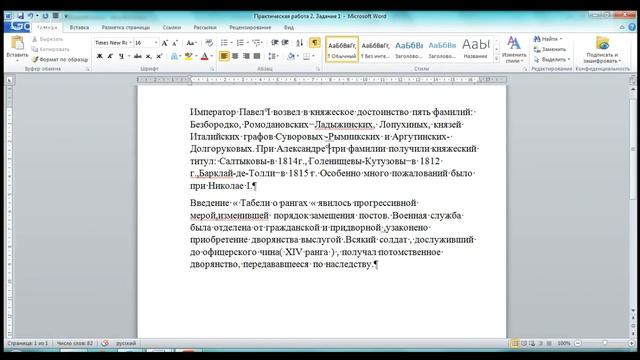Activate Format Painter (Формат по образцу)
The height and width of the screenshot is (360, 640).
60,59
